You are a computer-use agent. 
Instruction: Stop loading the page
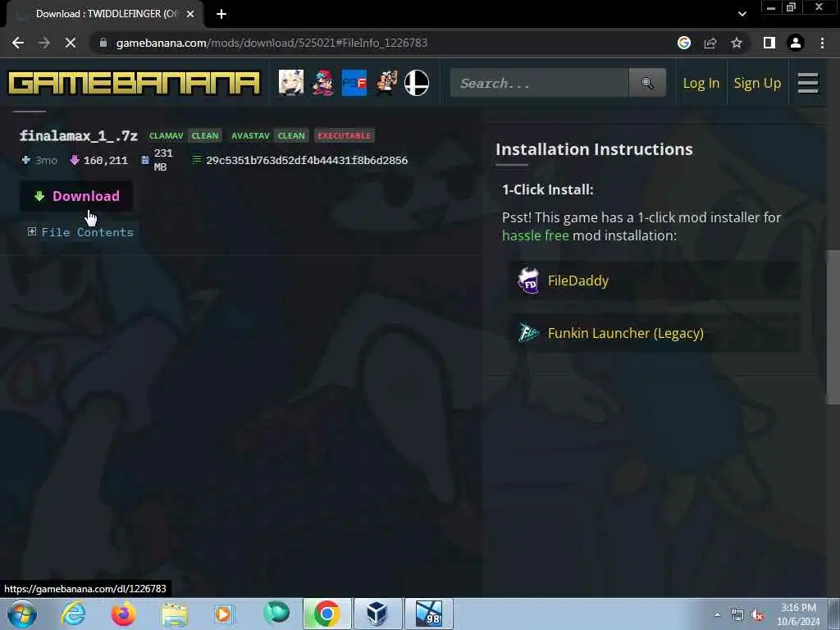point(71,43)
